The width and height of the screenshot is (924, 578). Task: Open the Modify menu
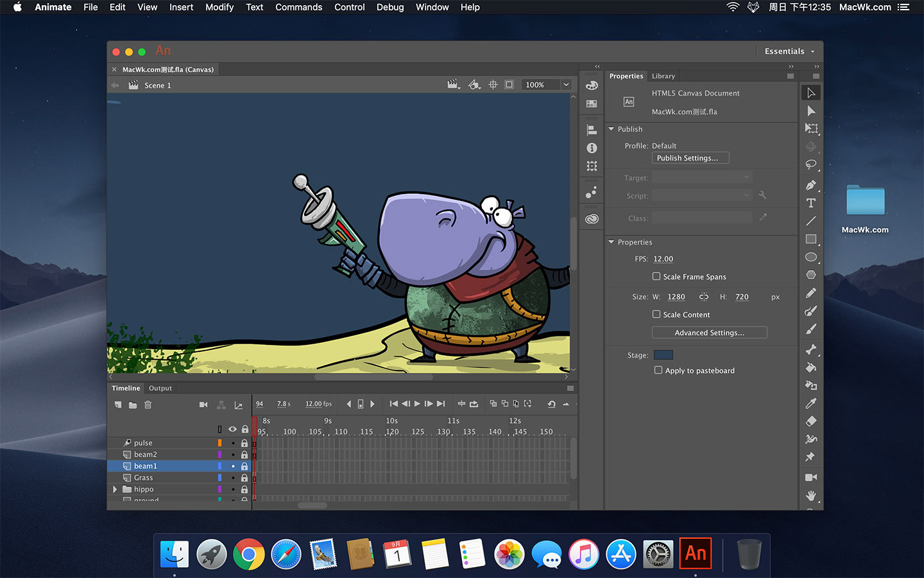219,7
